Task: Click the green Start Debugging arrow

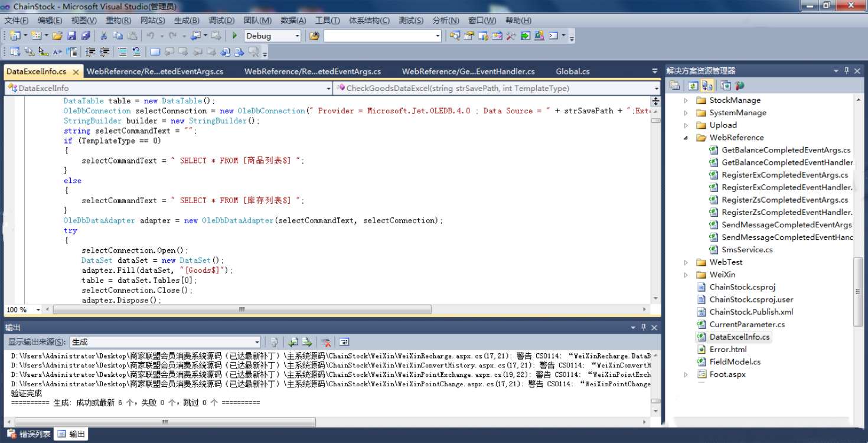Action: [234, 36]
